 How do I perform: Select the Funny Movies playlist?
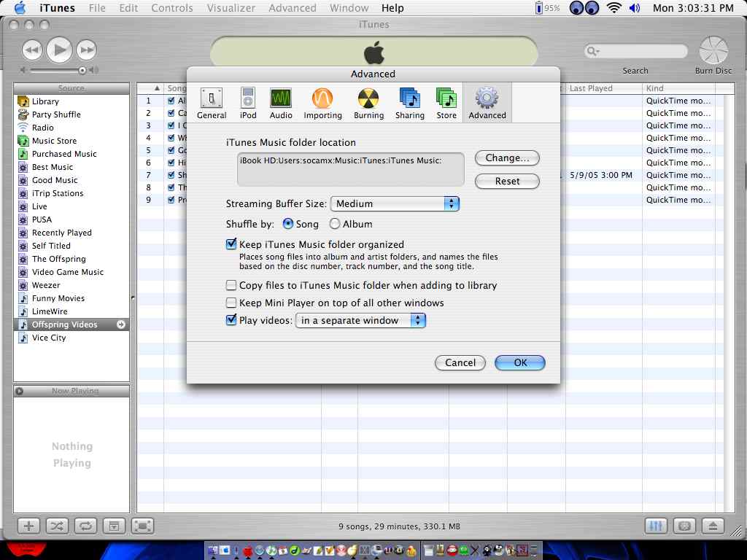(71, 298)
